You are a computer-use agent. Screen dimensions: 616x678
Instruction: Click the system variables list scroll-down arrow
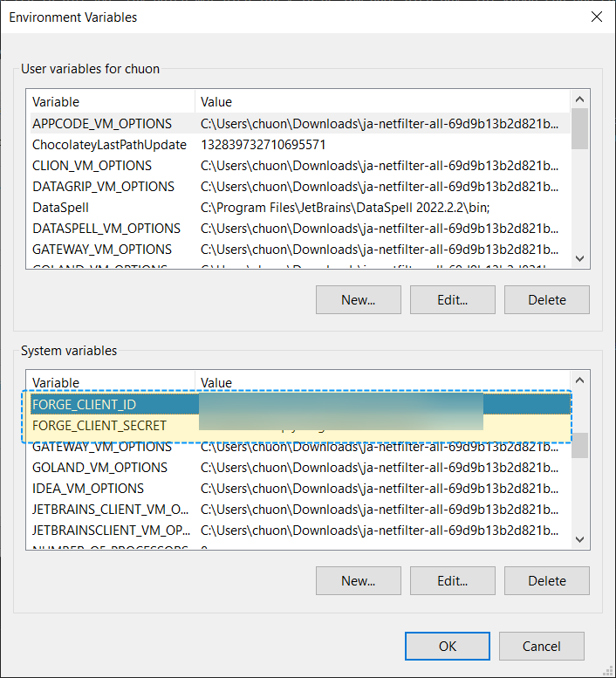579,539
